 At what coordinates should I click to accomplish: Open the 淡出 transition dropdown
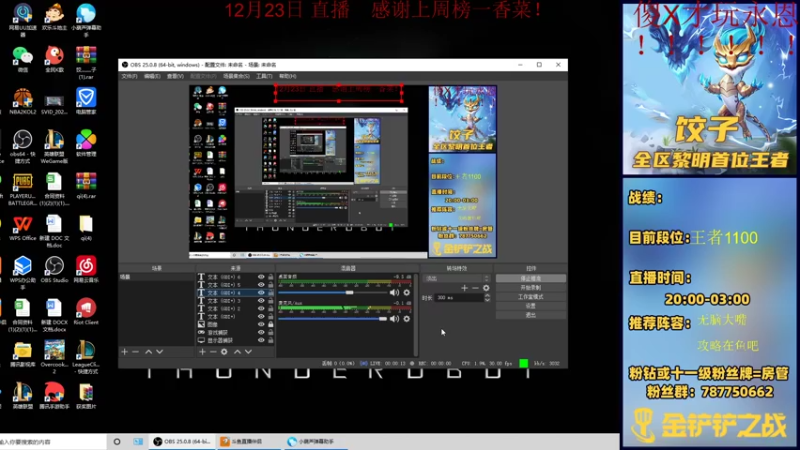457,279
